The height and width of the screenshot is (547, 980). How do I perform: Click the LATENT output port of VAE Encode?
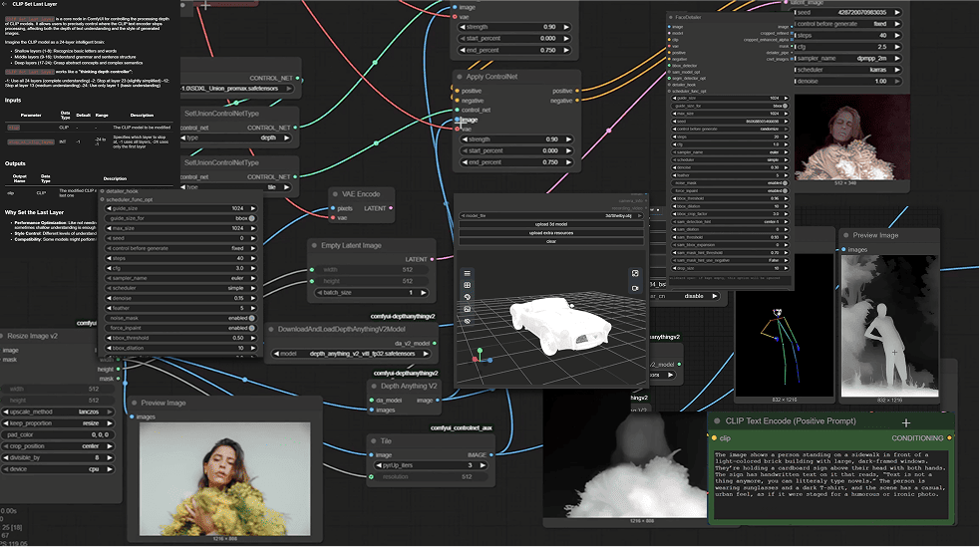(391, 208)
